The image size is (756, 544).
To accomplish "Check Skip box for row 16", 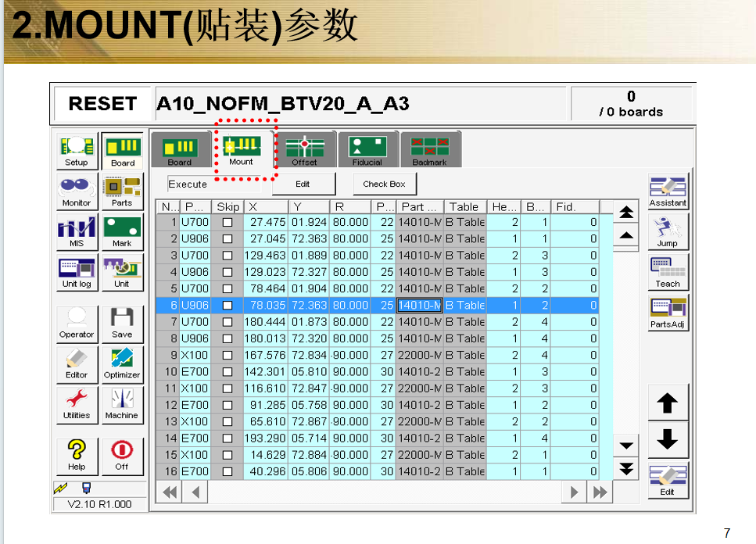I will (228, 472).
